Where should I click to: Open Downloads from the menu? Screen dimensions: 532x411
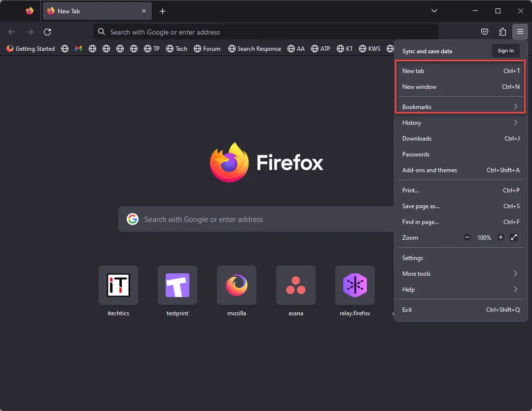pos(461,139)
